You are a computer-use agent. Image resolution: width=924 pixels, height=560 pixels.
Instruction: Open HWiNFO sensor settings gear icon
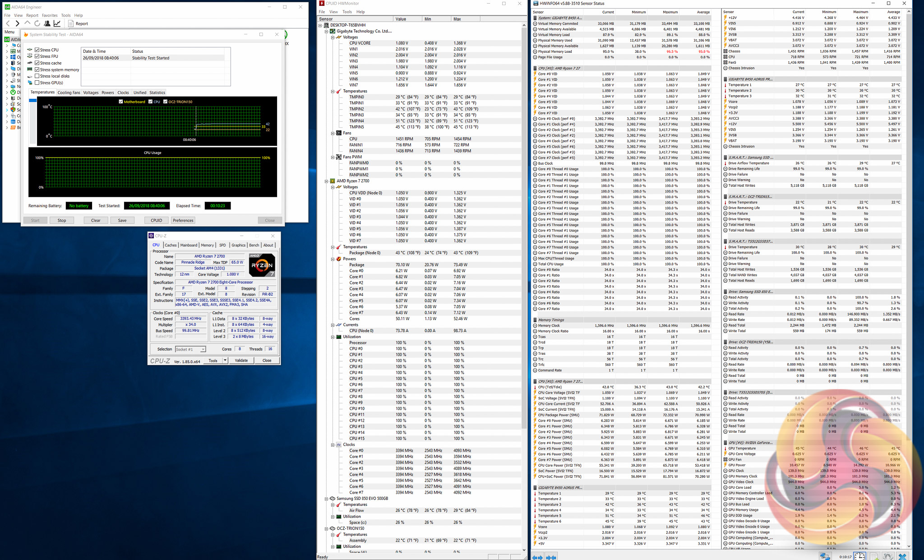(888, 556)
